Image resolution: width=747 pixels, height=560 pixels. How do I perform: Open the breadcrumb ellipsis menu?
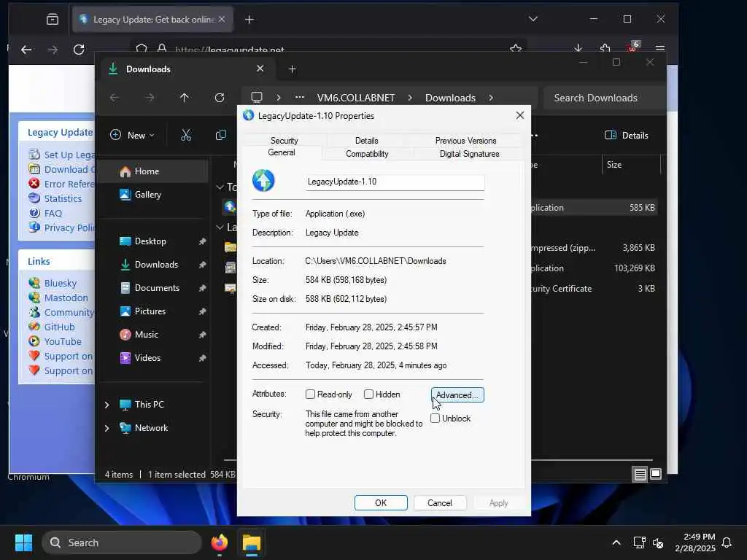click(299, 98)
